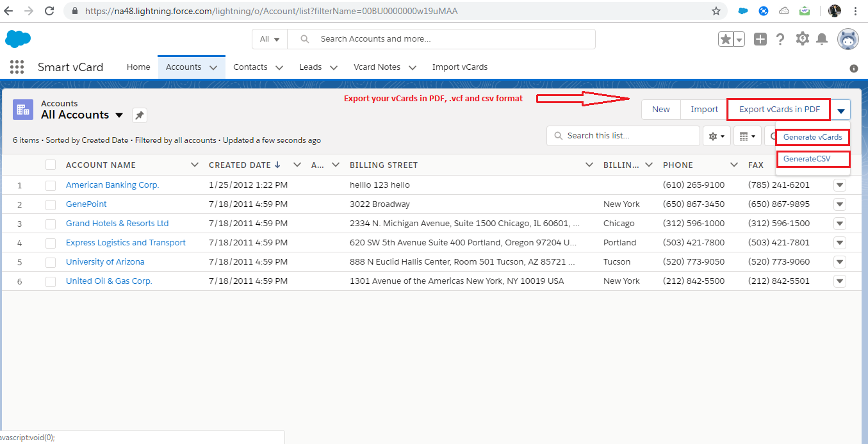This screenshot has height=444, width=868.
Task: Click the Chrome profile picture icon
Action: tap(834, 11)
